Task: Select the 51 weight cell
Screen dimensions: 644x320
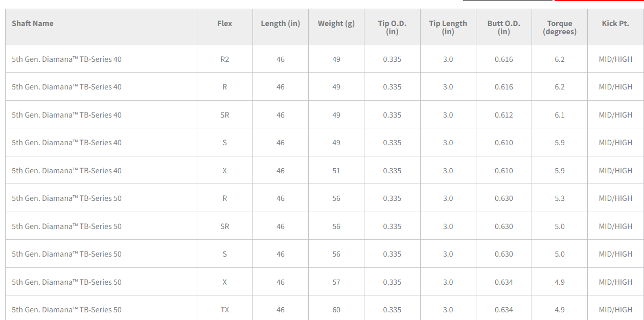Action: [x=336, y=171]
